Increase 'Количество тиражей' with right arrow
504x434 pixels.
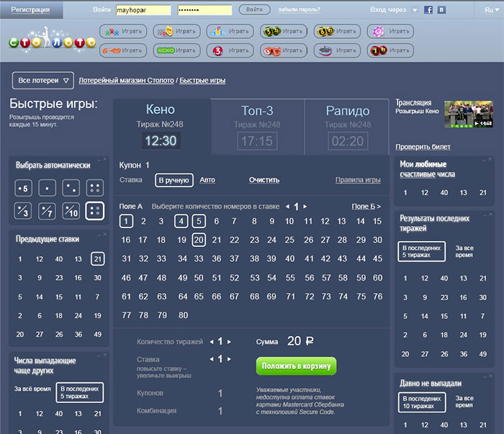point(230,342)
